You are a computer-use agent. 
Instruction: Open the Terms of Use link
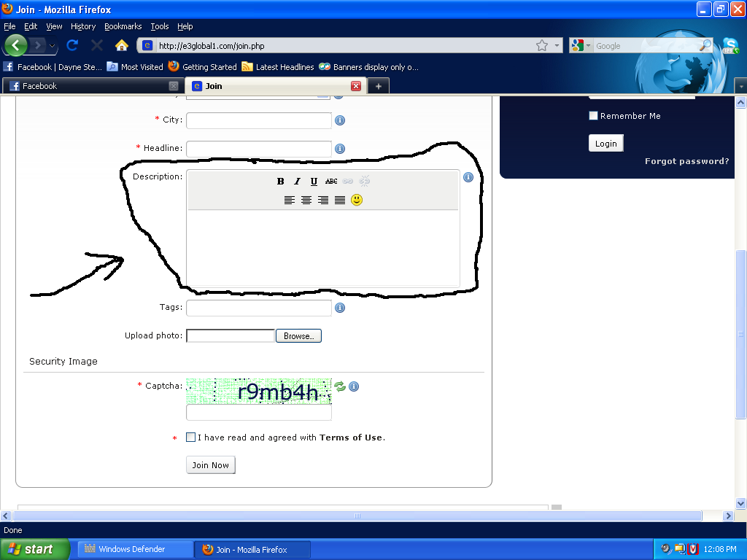click(351, 437)
